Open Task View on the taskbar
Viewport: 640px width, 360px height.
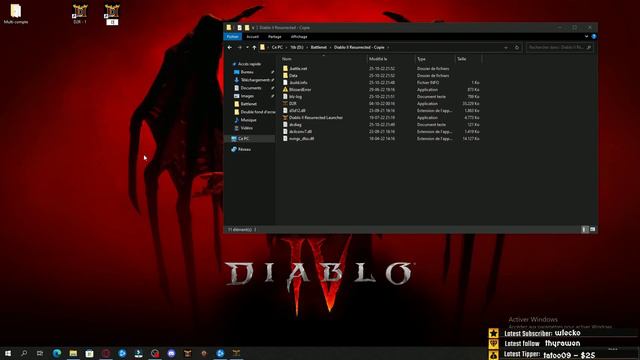tap(40, 353)
